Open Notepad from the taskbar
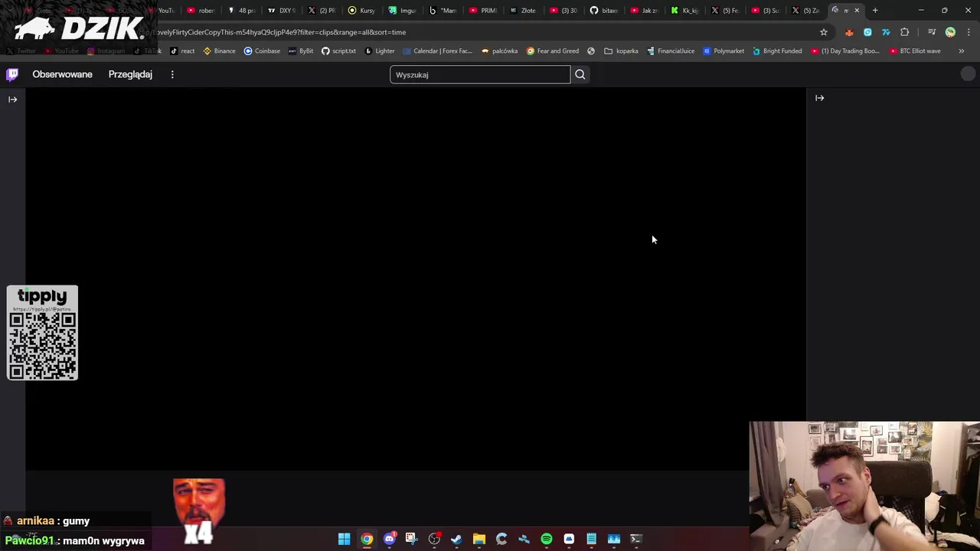 591,539
